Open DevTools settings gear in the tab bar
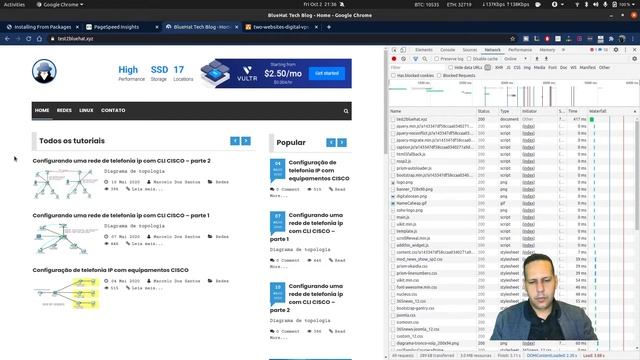Viewport: 640px width, 360px height. point(616,50)
